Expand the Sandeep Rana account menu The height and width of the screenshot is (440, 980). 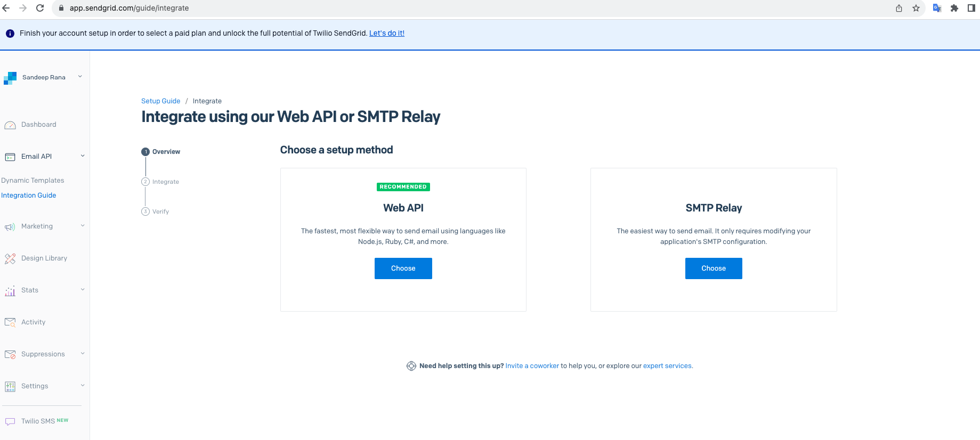(80, 77)
